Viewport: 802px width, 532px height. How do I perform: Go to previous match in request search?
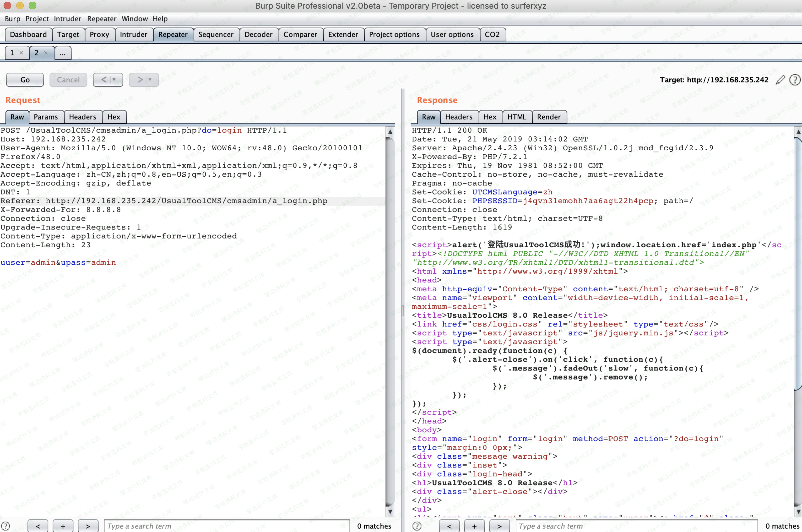pos(38,526)
